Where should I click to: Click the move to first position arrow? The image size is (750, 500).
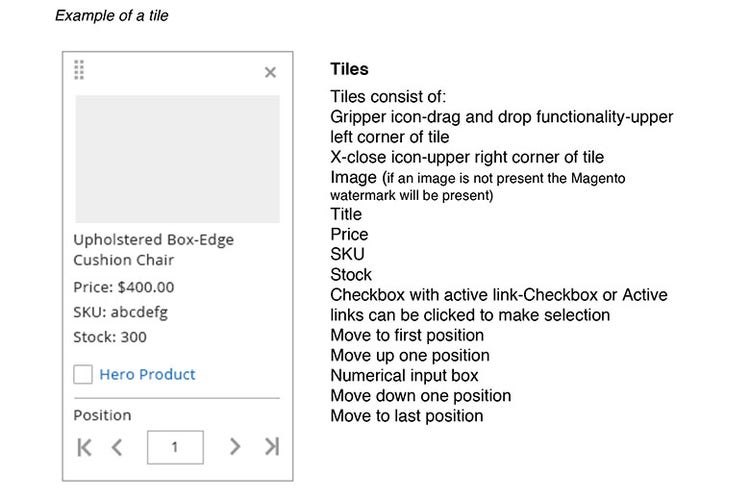coord(85,446)
